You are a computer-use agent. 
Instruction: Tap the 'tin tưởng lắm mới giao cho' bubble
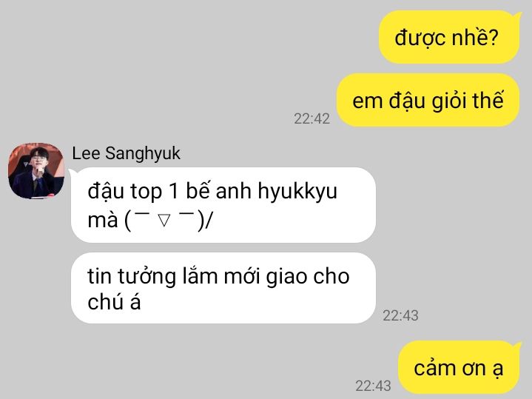[x=223, y=288]
